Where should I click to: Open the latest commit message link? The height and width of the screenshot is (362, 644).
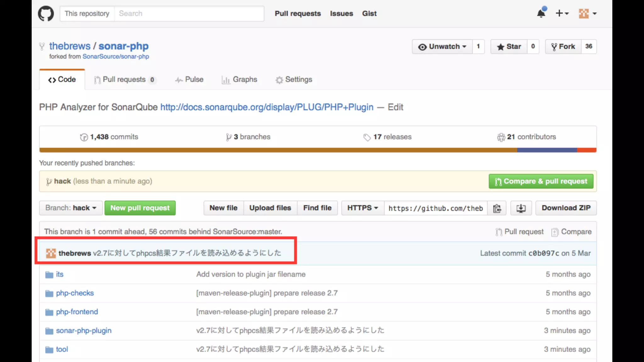point(187,253)
